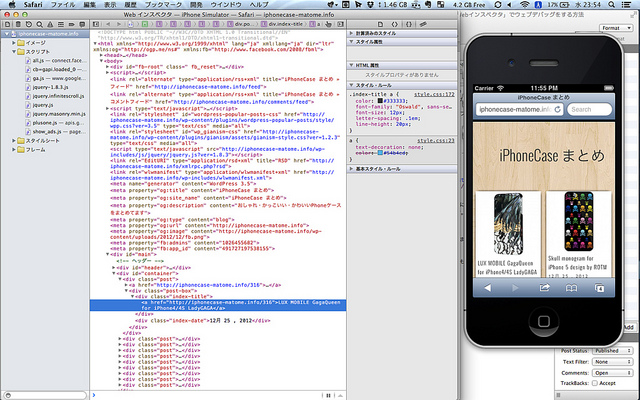Select jquery-1.8.3.js in scripts list
Screen dimensions: 640x400
coord(50,87)
